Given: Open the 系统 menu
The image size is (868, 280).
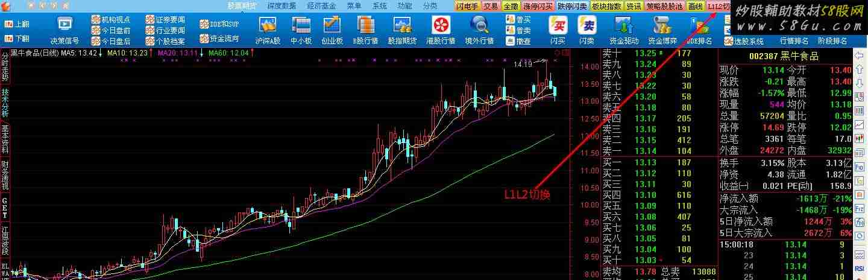Looking at the screenshot, I should [379, 5].
